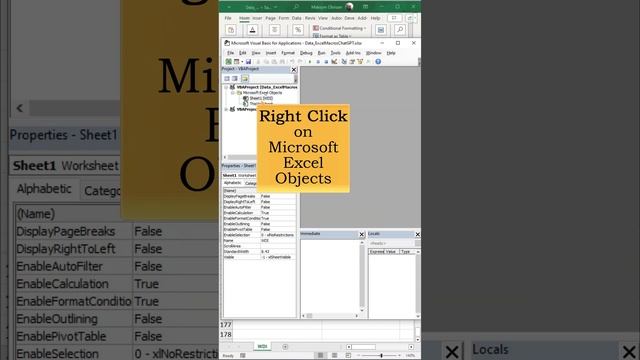Select Microsoft Excel Objects in the project tree
Image resolution: width=640 pixels, height=360 pixels.
(262, 93)
